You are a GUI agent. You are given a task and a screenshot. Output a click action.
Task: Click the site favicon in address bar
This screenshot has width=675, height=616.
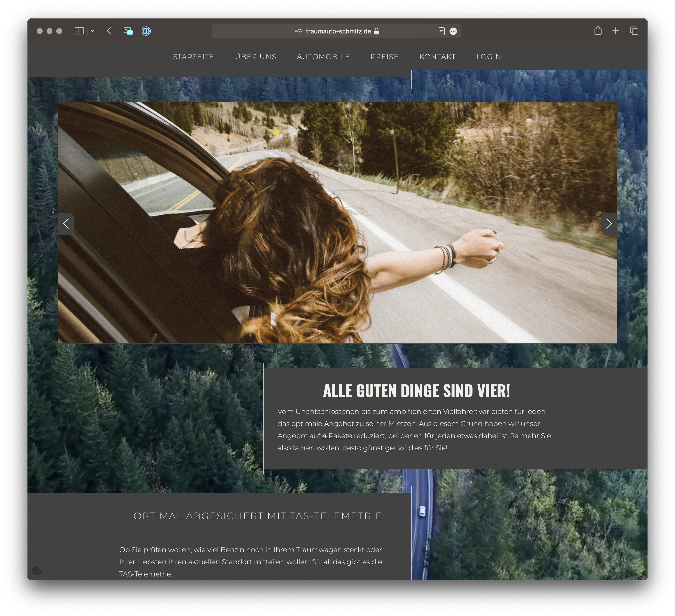pos(298,31)
